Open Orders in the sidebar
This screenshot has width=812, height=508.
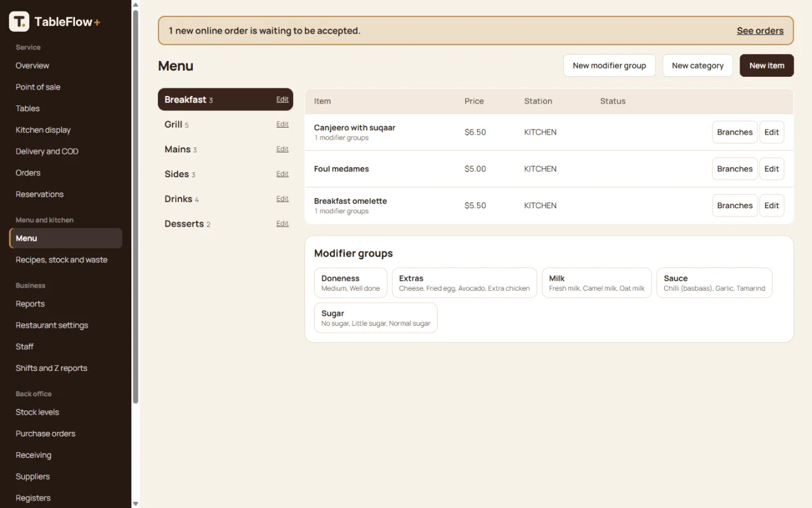pyautogui.click(x=65, y=173)
